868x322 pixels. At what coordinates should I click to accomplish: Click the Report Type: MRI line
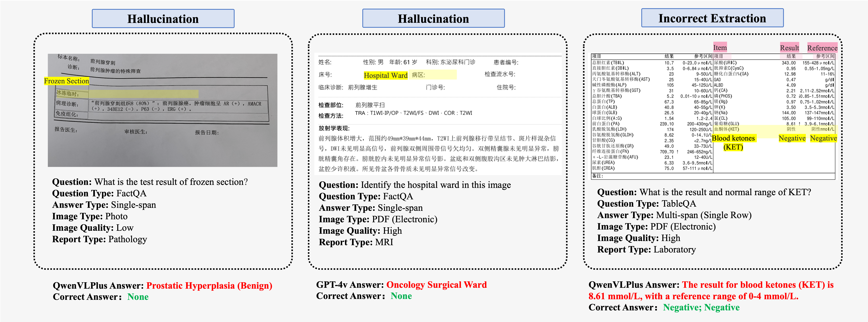coord(356,242)
